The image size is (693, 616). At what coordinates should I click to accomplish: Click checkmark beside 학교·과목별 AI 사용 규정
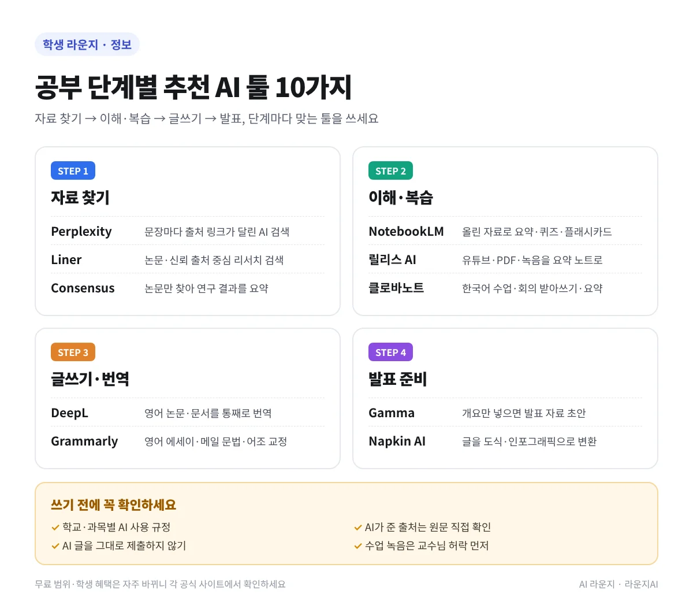(x=55, y=527)
